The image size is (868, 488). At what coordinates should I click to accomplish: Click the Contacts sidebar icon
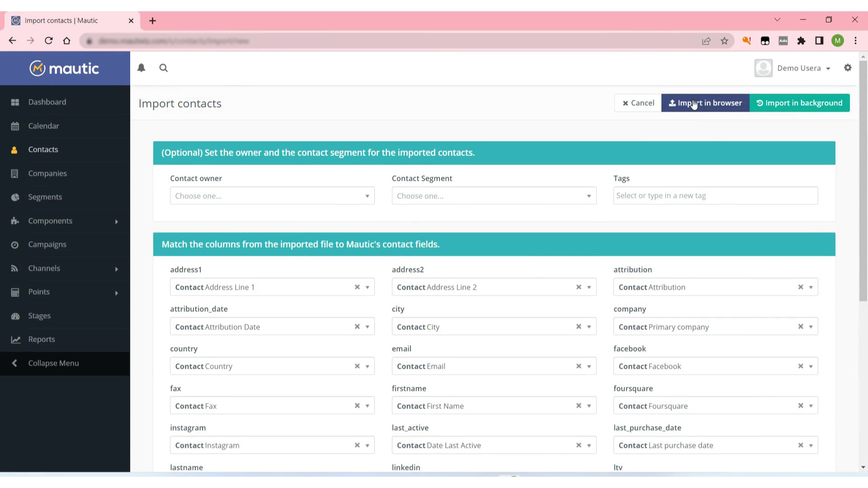click(15, 150)
